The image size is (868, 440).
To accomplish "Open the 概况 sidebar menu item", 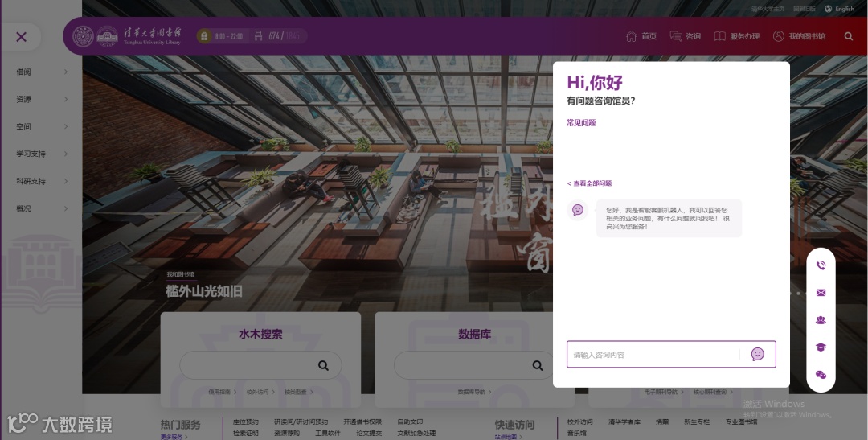I will coord(23,208).
